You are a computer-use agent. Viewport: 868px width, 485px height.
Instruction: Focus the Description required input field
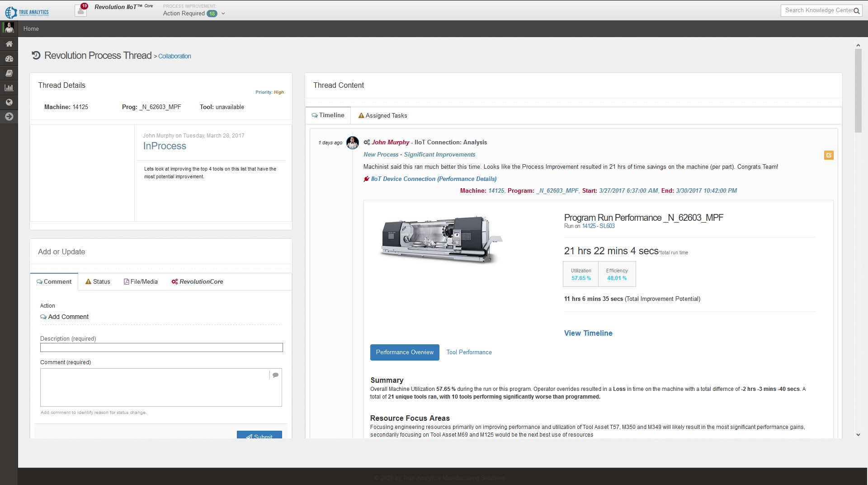coord(161,347)
